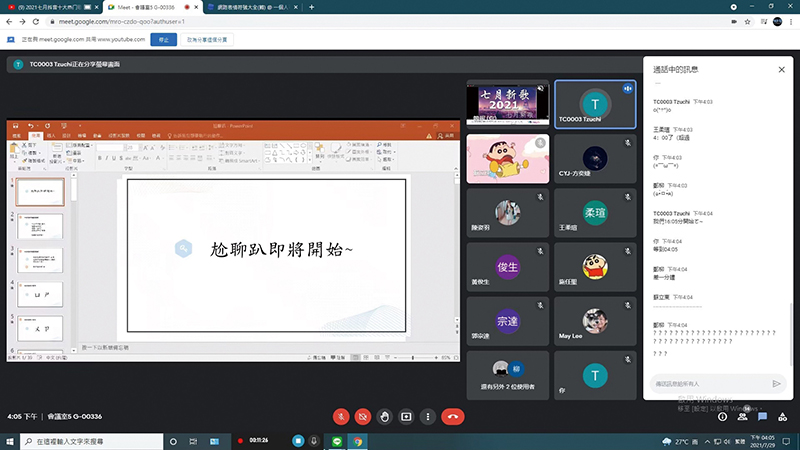Open the font name combo box in PowerPoint
Screen dimensions: 800x450
(110, 147)
